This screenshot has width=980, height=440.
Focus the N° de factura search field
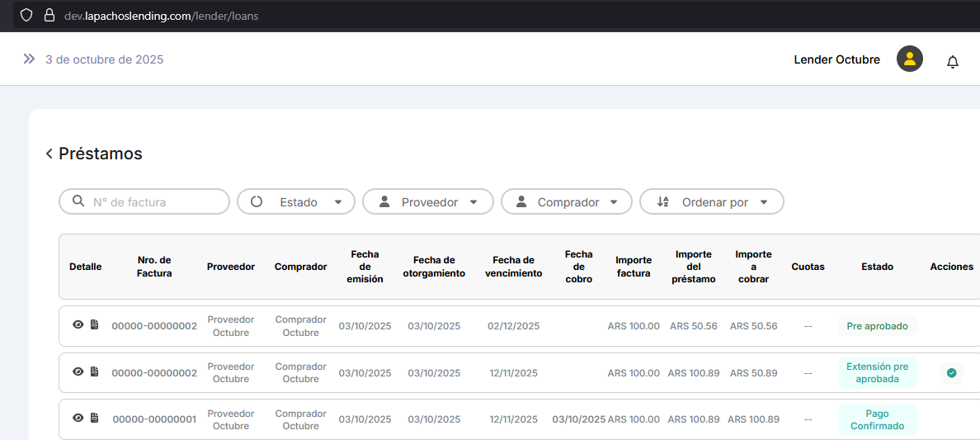tap(153, 202)
